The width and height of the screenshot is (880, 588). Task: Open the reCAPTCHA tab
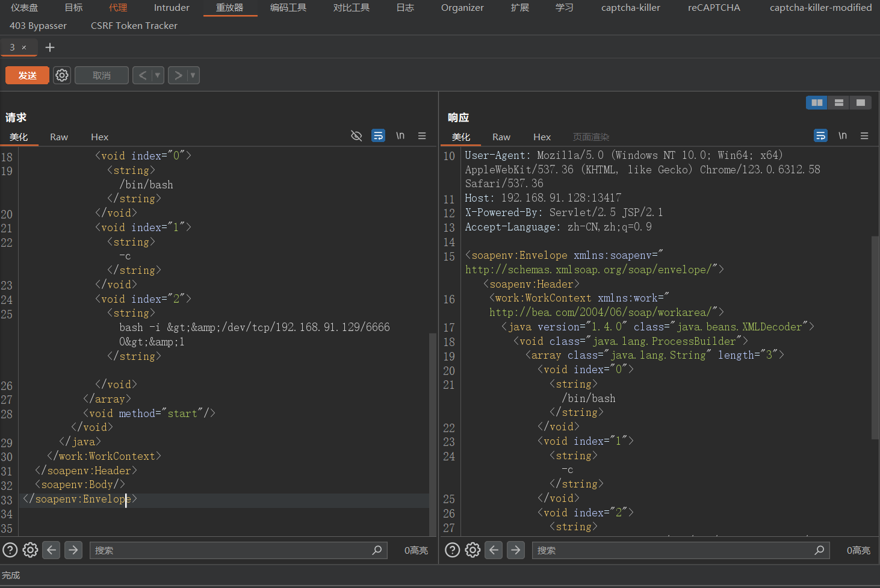coord(714,8)
